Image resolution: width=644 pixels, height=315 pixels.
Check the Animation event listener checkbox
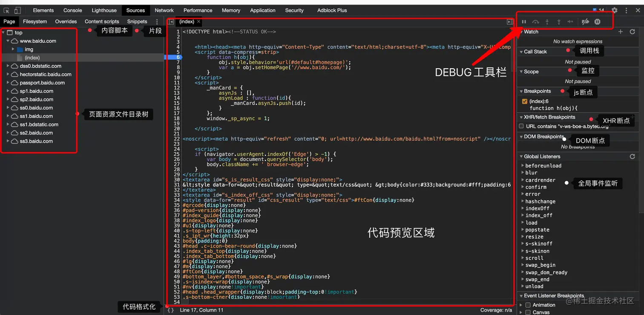[528, 305]
